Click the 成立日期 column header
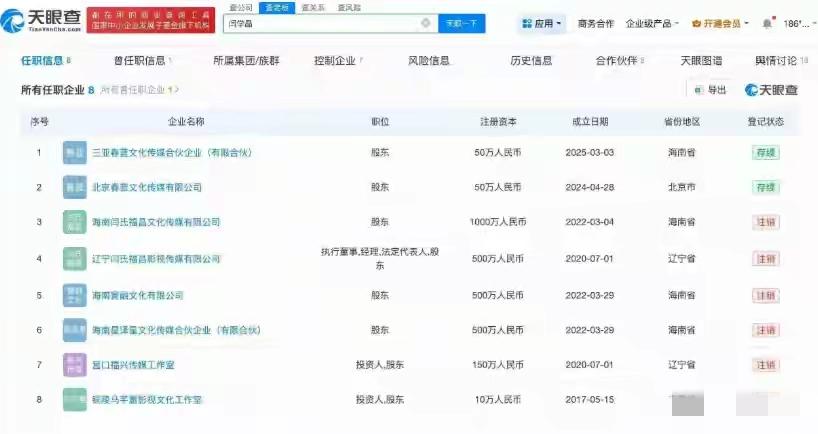 point(590,122)
